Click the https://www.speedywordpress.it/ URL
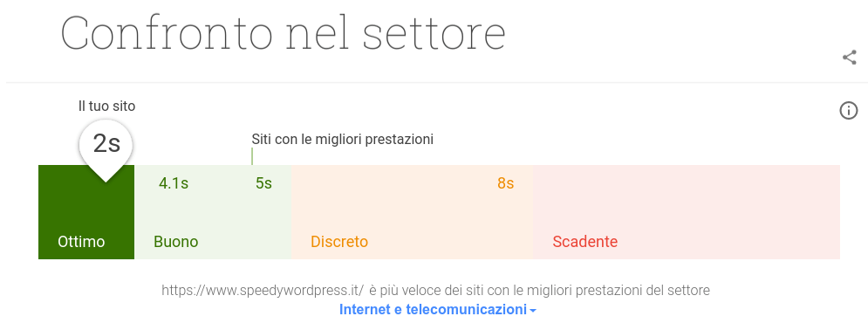 click(263, 290)
